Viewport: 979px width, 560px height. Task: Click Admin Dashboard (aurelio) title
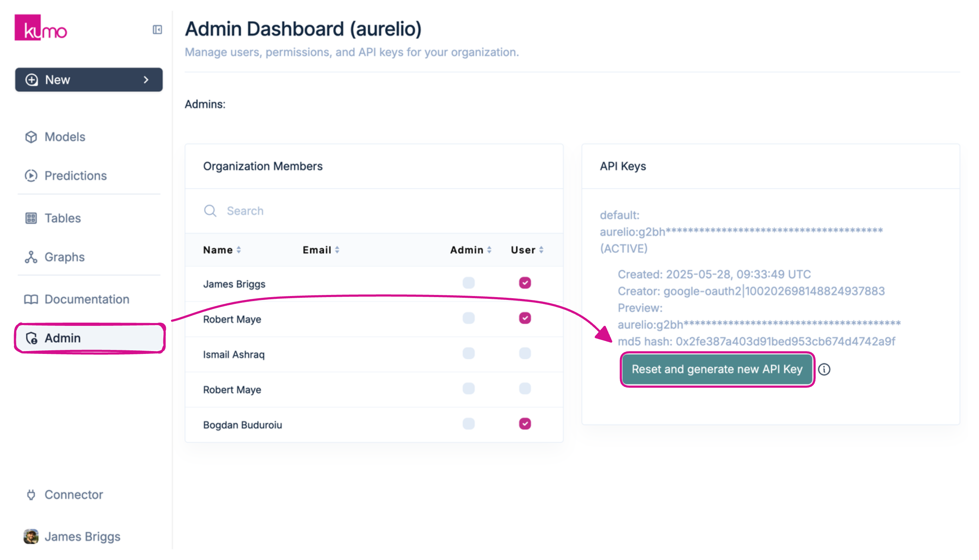pos(304,29)
